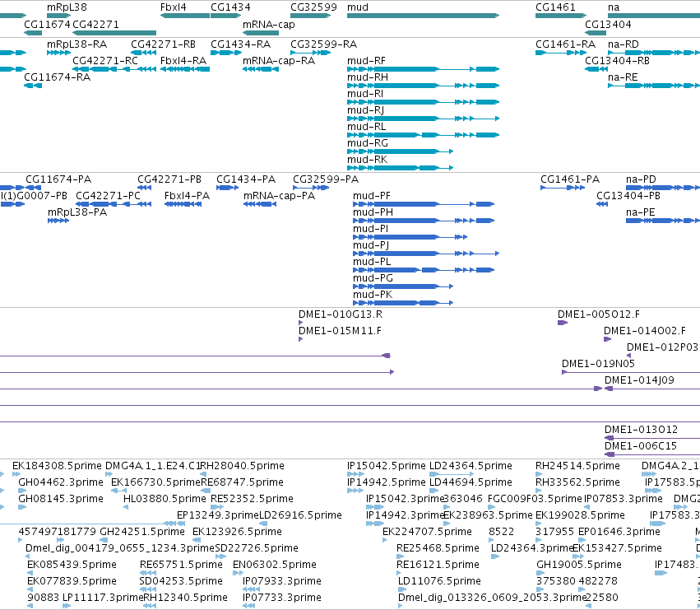700x610 pixels.
Task: Select the Fbxl4-RA transcript label
Action: point(183,61)
